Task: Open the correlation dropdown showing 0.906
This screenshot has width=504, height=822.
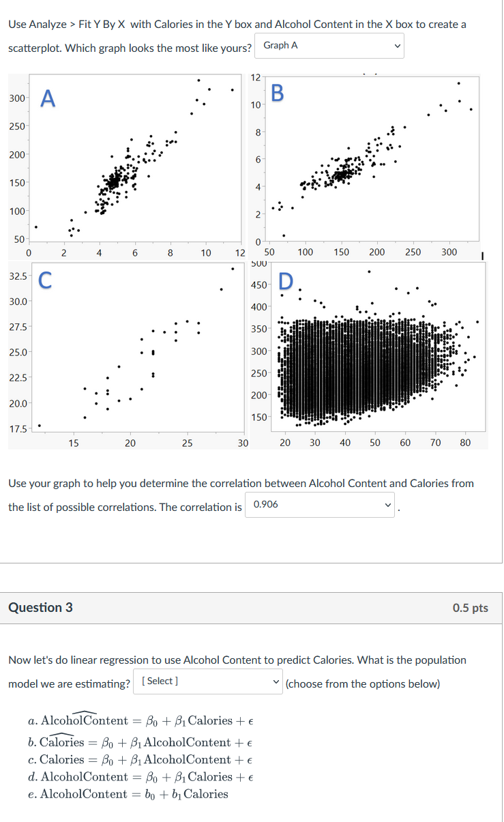Action: (318, 503)
